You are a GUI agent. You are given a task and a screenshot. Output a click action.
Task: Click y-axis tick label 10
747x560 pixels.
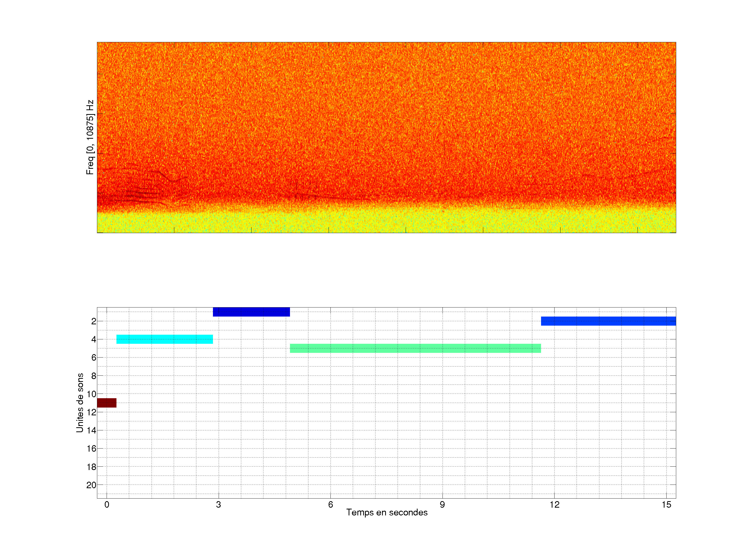coord(91,394)
